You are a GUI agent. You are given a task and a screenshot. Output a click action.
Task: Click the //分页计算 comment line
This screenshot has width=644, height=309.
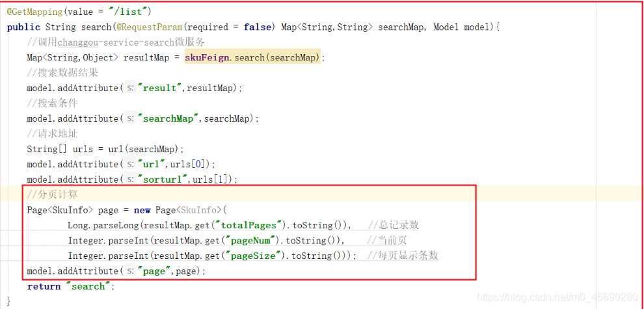click(x=52, y=194)
